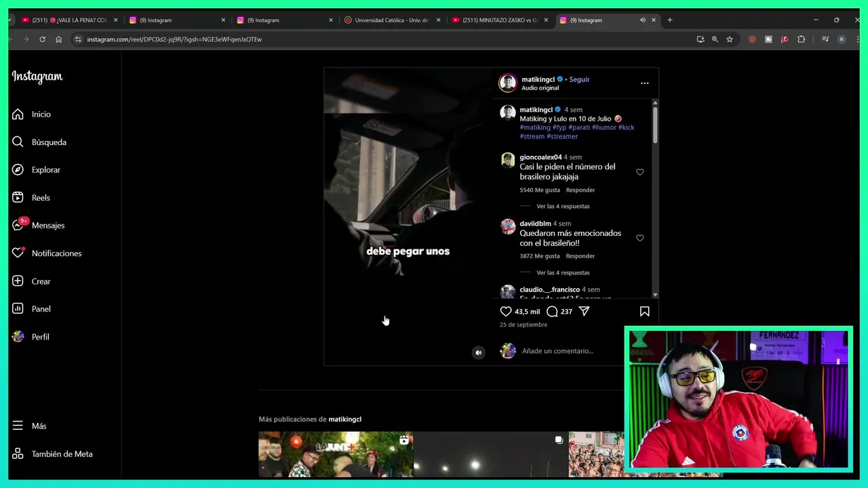Viewport: 868px width, 488px height.
Task: Click the 43,5 mil likes count
Action: point(528,312)
